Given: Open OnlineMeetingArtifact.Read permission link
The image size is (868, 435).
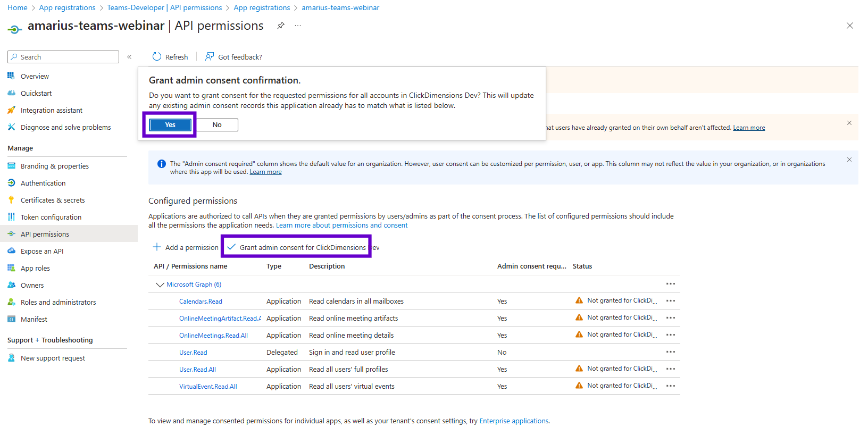Looking at the screenshot, I should pyautogui.click(x=220, y=319).
